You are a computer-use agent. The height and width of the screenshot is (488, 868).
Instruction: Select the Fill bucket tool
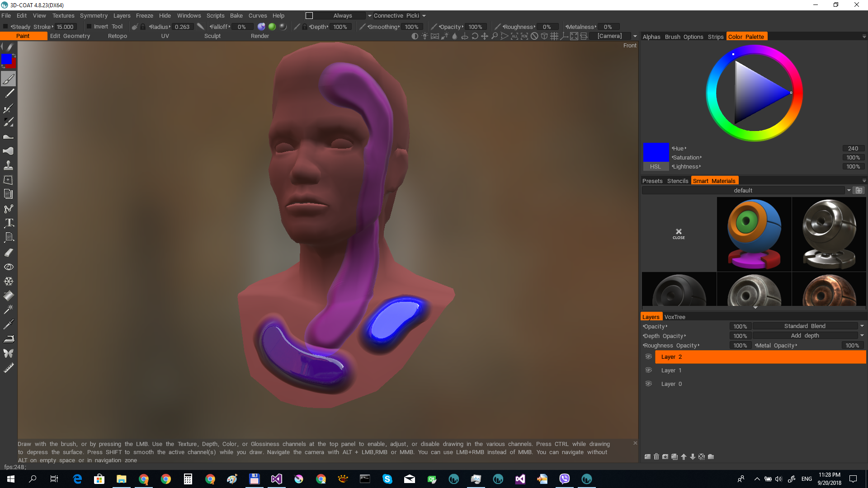pos(8,296)
